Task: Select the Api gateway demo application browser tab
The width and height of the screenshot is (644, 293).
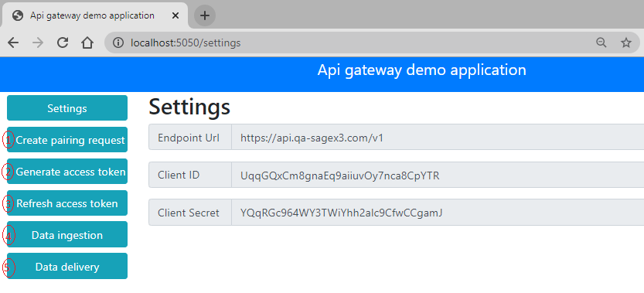Action: 94,15
